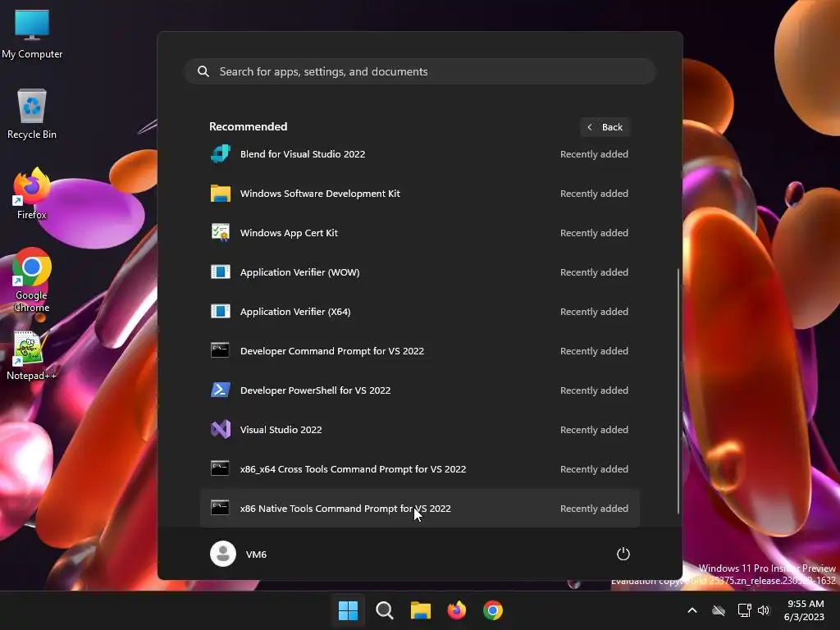Launch Developer PowerShell for VS 2022 icon

click(220, 390)
